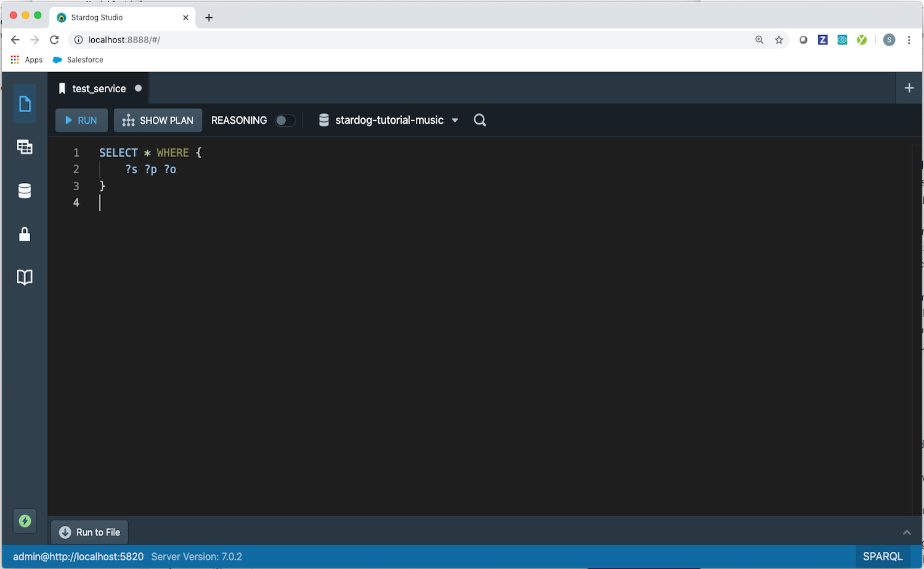Open query search with the magnifier icon
The height and width of the screenshot is (569, 924).
point(479,119)
